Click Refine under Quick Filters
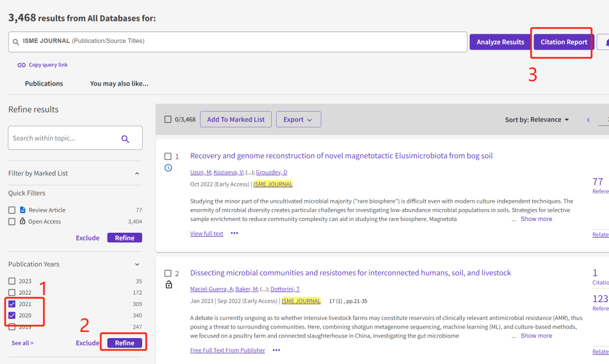 pyautogui.click(x=124, y=238)
